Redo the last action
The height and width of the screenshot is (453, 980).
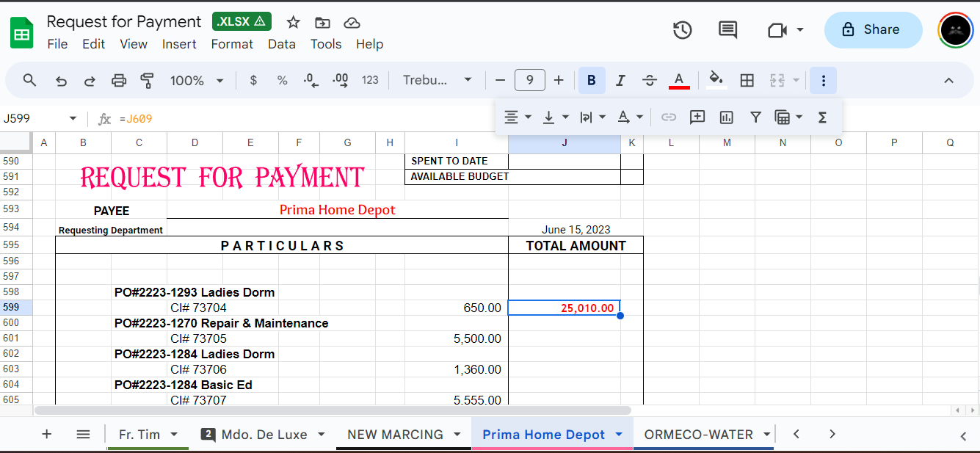pos(90,81)
